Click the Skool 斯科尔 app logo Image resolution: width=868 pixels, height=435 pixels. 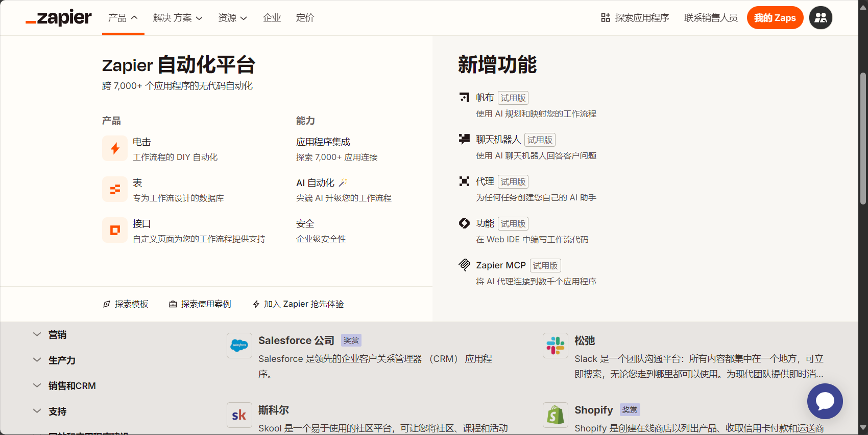point(239,415)
